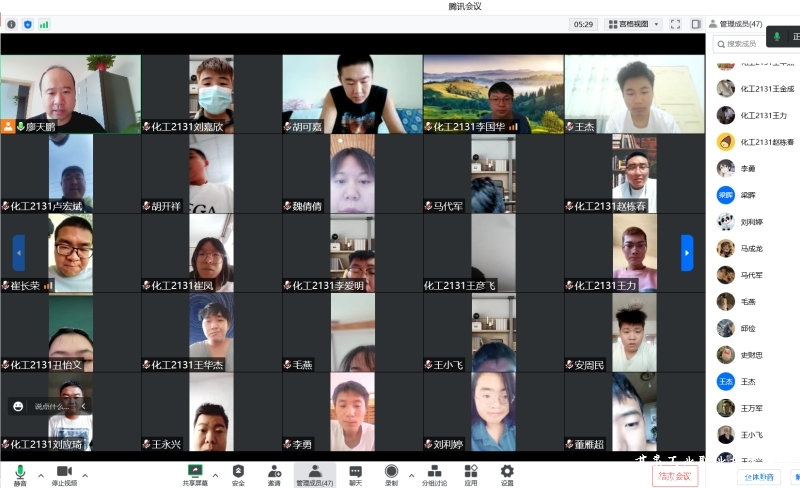
Task: Open the Apps (应用) icon
Action: click(470, 472)
